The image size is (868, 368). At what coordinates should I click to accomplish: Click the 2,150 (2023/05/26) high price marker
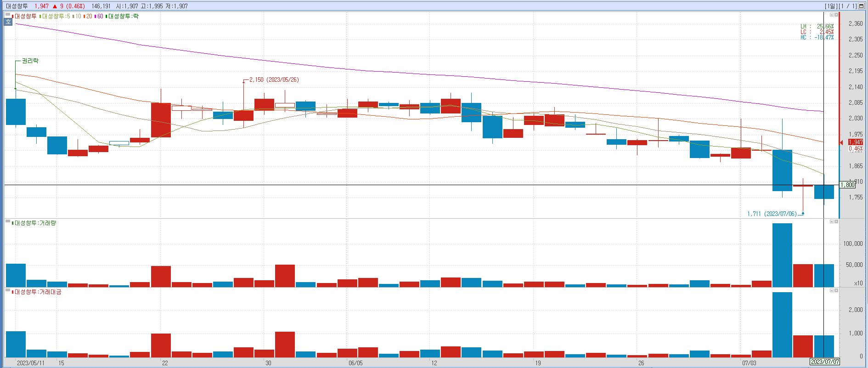tap(274, 79)
